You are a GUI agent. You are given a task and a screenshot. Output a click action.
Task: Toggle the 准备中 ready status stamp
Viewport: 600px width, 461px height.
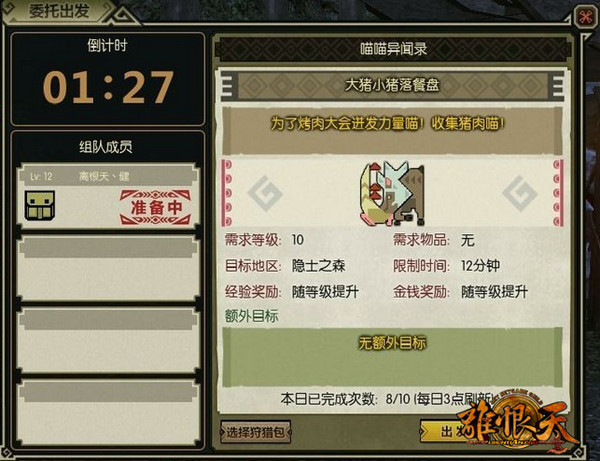pyautogui.click(x=155, y=207)
